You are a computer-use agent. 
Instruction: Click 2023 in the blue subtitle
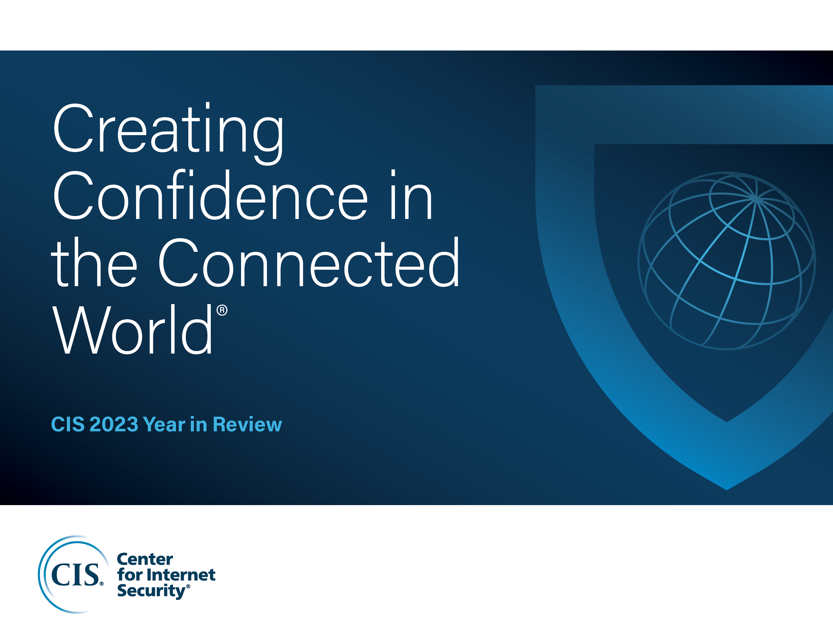pos(114,424)
